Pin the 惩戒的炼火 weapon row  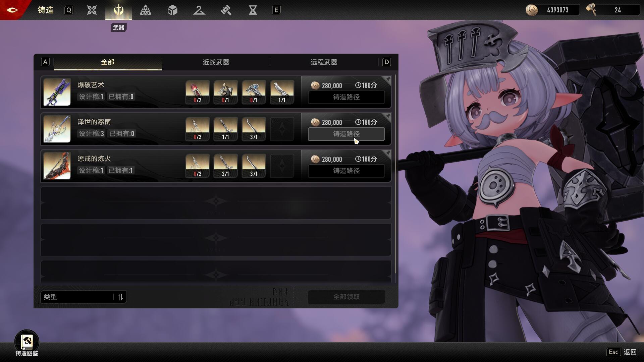[x=388, y=153]
